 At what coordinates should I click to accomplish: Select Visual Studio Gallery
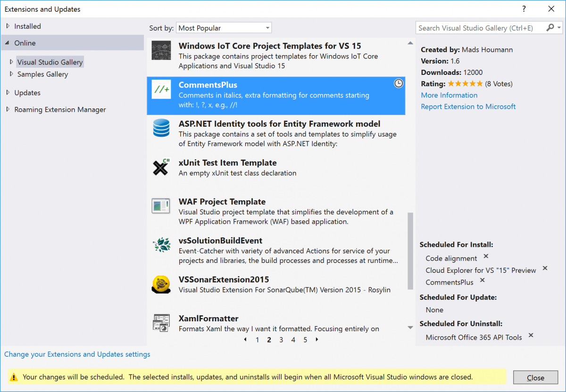pos(50,62)
